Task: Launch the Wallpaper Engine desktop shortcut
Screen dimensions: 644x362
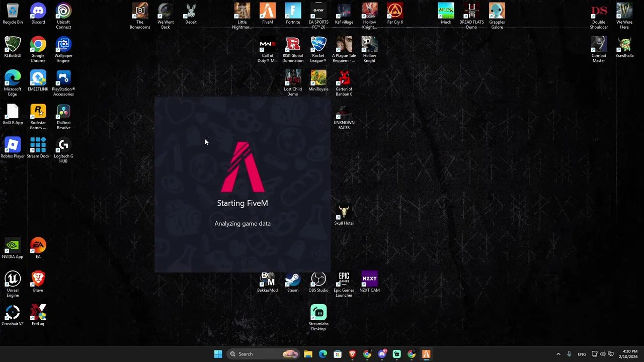Action: coord(63,50)
